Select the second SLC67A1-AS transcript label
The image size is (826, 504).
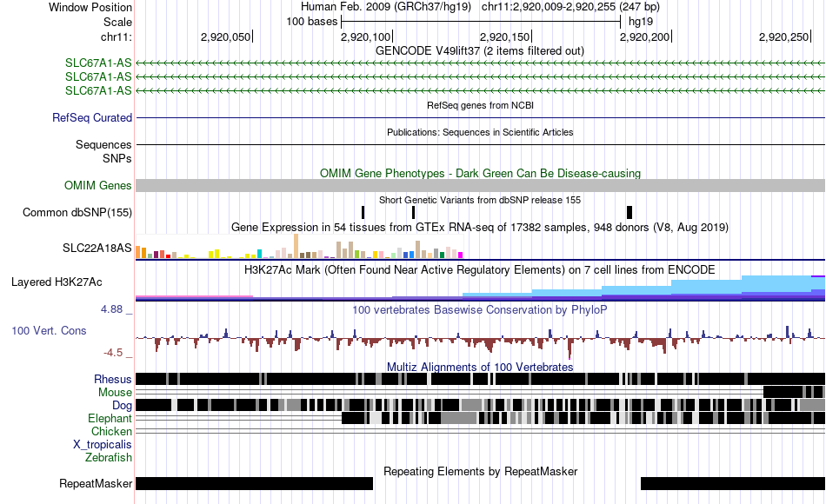pyautogui.click(x=98, y=76)
